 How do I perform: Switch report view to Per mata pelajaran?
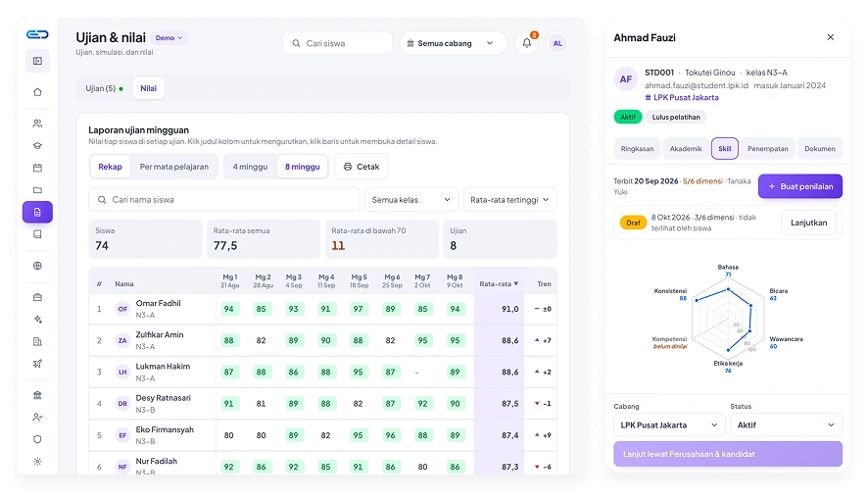173,167
